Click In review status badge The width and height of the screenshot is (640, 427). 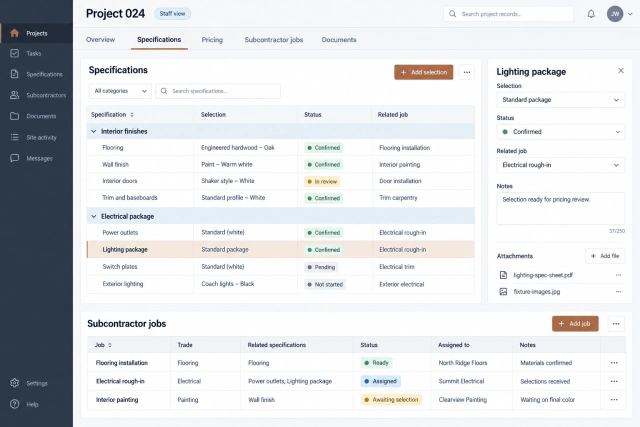pyautogui.click(x=322, y=182)
